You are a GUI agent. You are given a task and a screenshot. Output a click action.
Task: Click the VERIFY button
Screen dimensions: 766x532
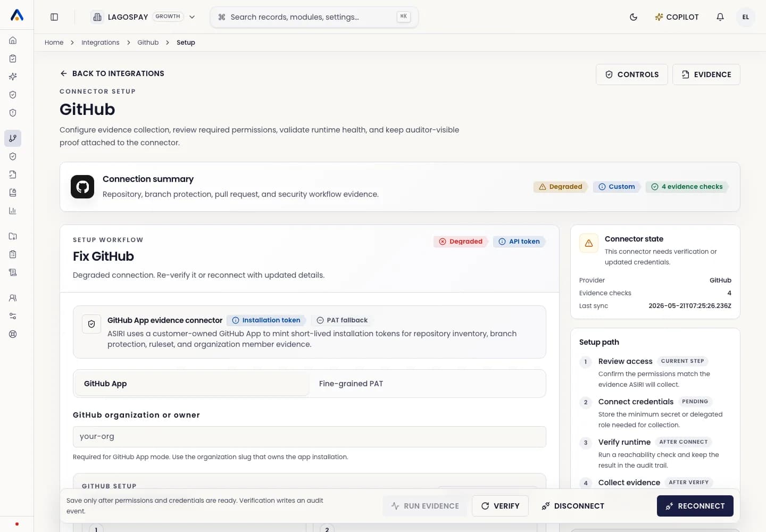[500, 506]
